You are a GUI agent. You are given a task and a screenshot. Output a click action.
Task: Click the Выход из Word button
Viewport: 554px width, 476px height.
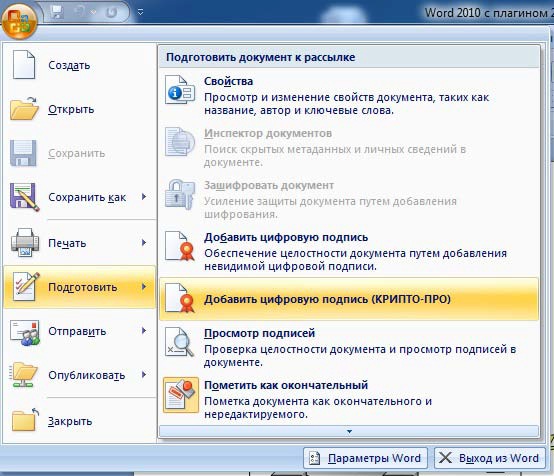pyautogui.click(x=489, y=458)
